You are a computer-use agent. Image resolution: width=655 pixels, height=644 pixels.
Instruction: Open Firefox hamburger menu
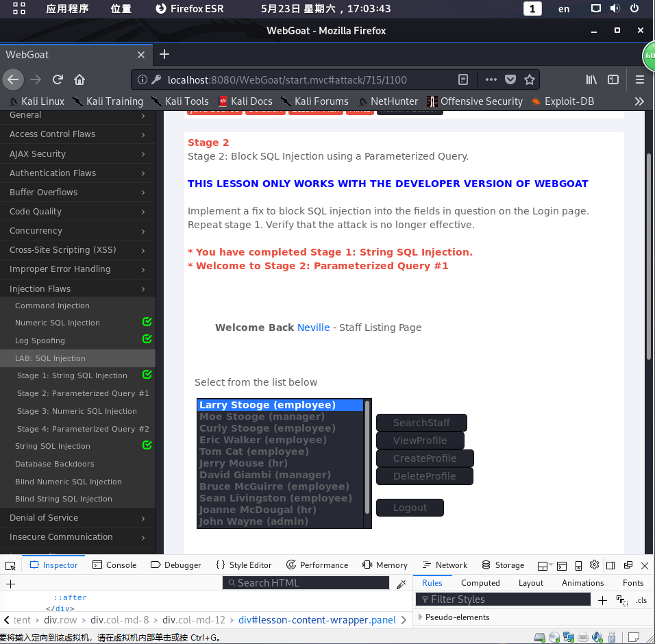[x=639, y=79]
